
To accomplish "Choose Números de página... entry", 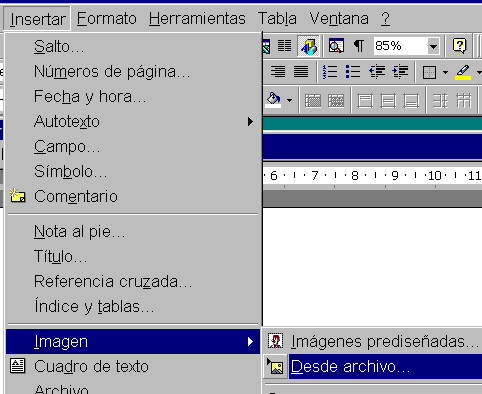I will point(133,71).
